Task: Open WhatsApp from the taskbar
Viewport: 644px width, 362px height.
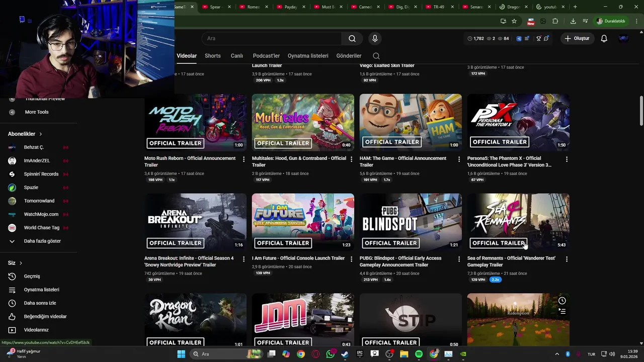Action: click(330, 354)
